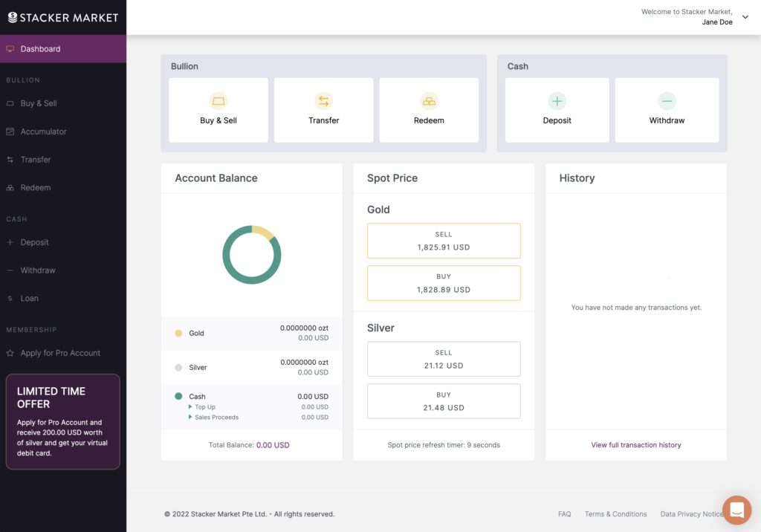
Task: Click the star icon beside Apply for Pro Account
Action: 10,354
